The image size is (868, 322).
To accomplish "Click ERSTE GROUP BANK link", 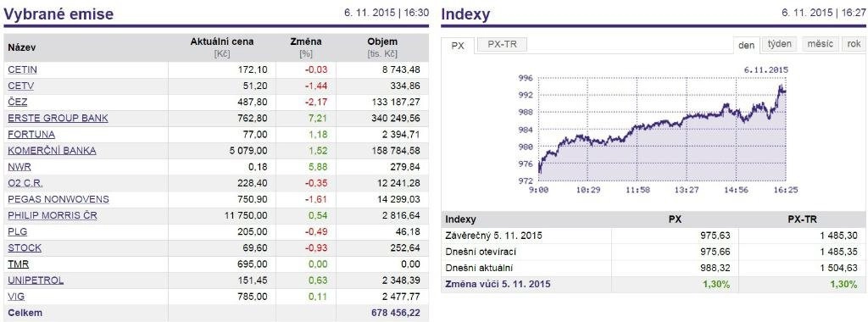I will [58, 118].
